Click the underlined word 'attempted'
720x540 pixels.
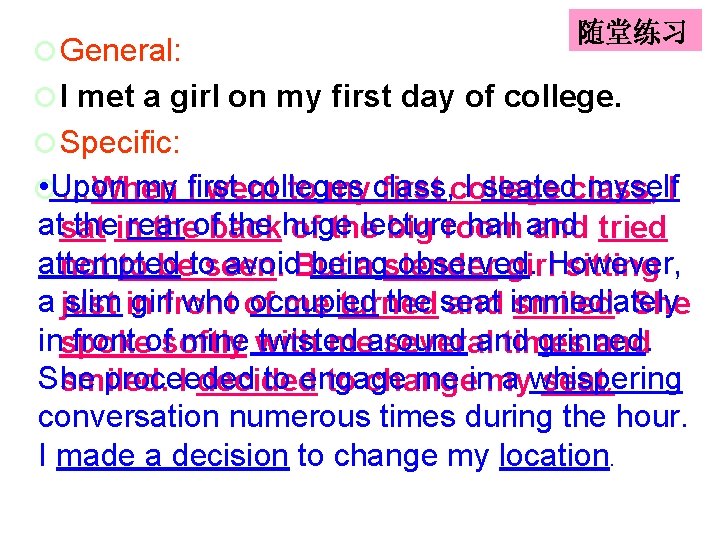[x=109, y=265]
